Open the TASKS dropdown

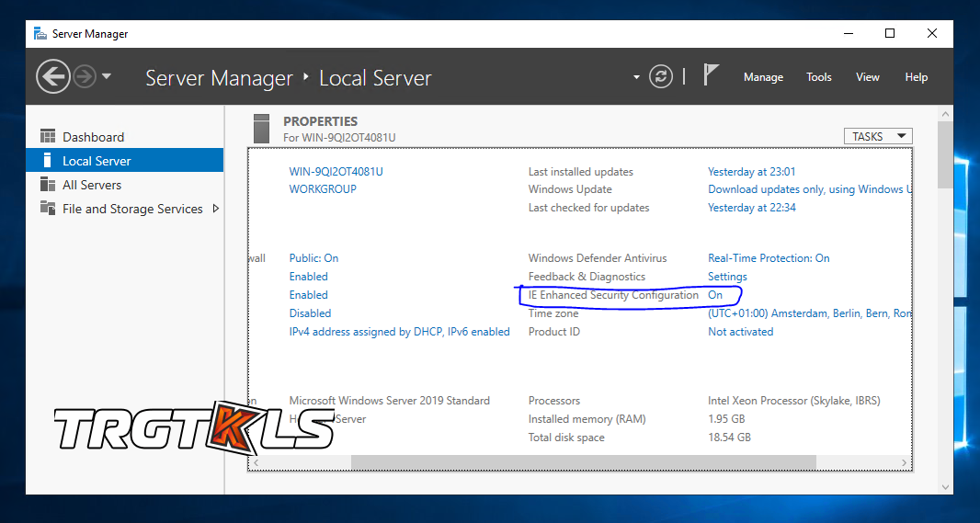click(x=877, y=136)
